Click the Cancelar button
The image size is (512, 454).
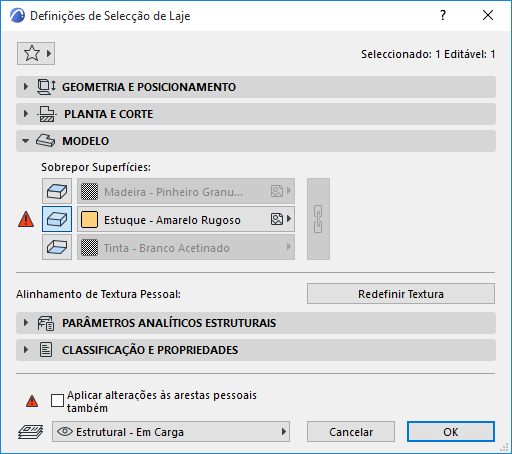click(x=351, y=432)
